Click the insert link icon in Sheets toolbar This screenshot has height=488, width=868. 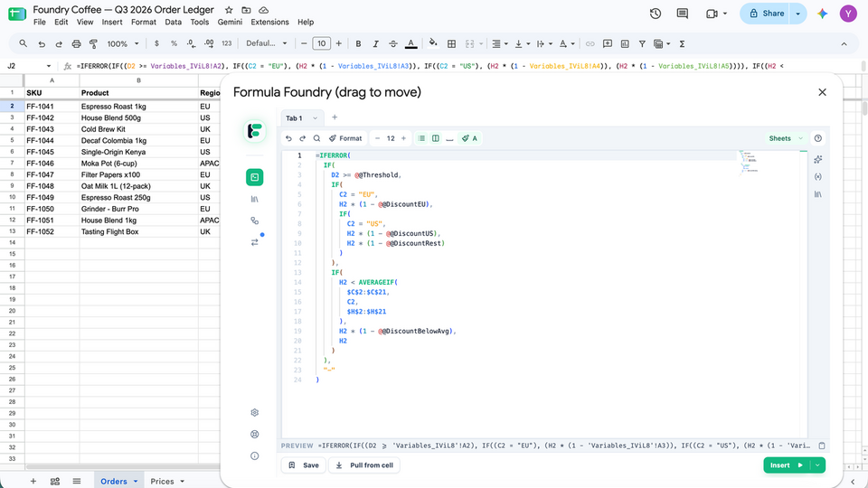click(590, 43)
